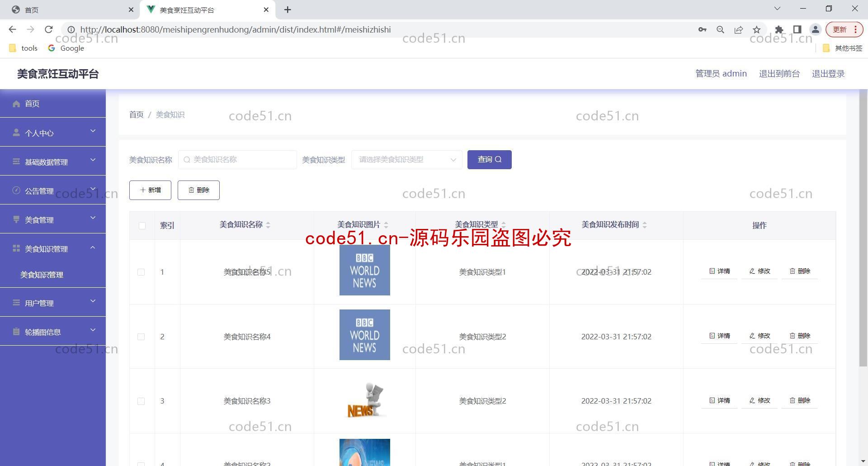This screenshot has height=466, width=868.
Task: Click the Google bookmark icon
Action: (x=52, y=48)
